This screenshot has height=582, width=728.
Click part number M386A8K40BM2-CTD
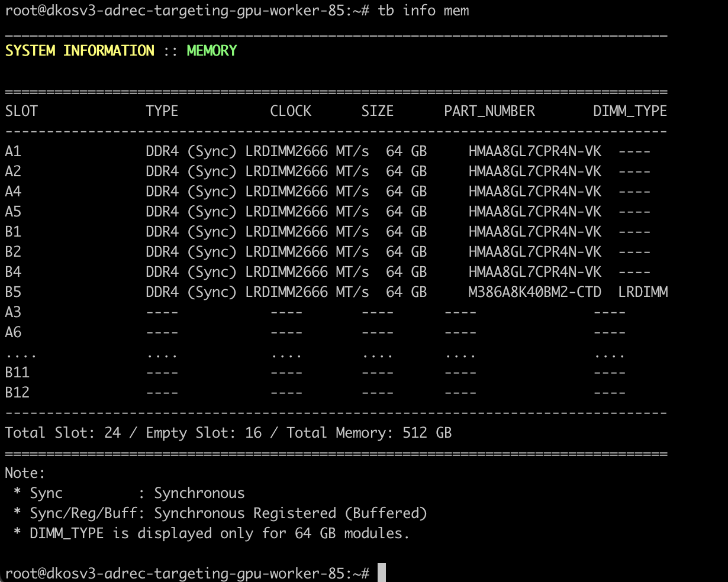(x=535, y=292)
